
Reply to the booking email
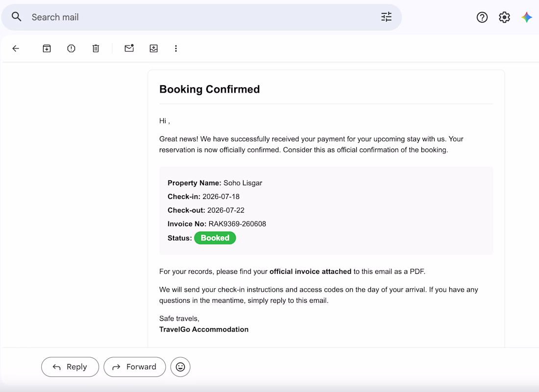coord(70,367)
